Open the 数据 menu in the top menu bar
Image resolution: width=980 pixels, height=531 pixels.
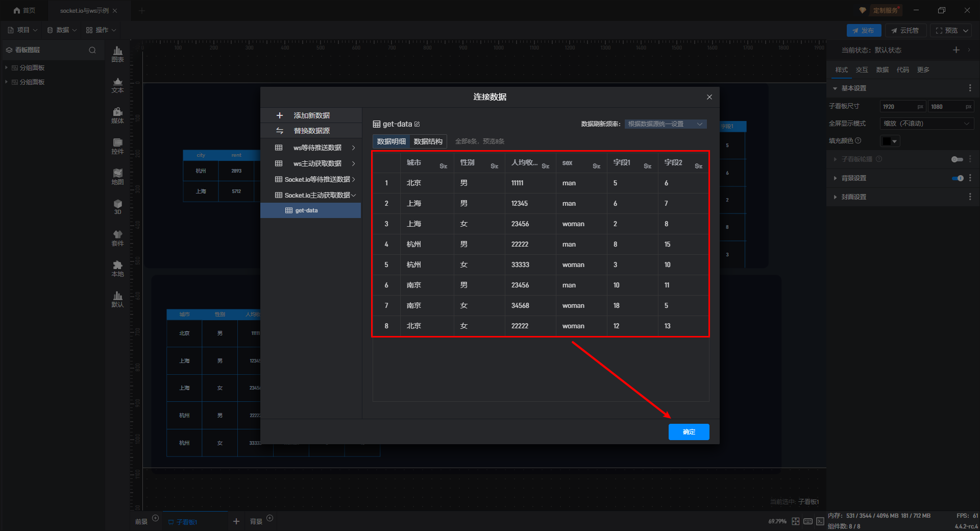(x=62, y=30)
